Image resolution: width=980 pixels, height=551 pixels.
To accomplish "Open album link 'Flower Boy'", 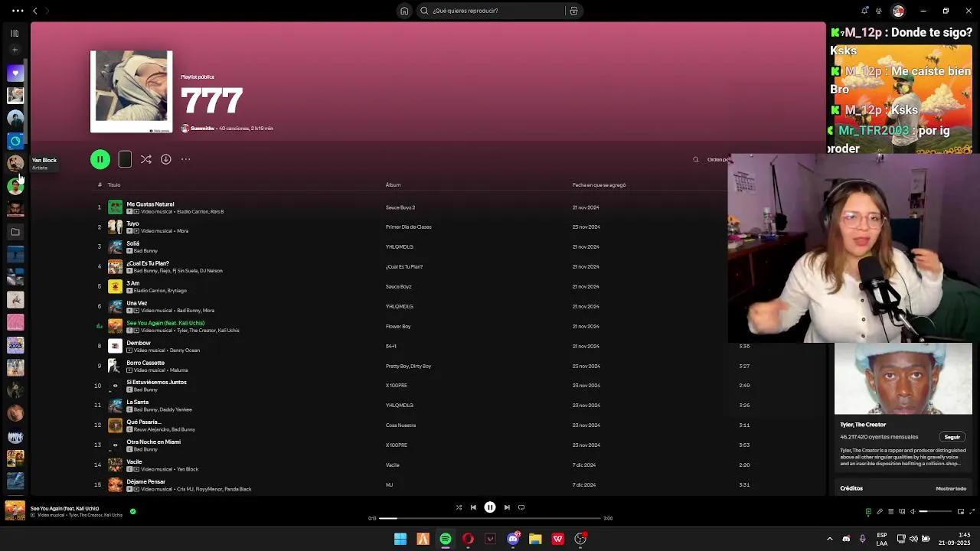I will pos(398,326).
